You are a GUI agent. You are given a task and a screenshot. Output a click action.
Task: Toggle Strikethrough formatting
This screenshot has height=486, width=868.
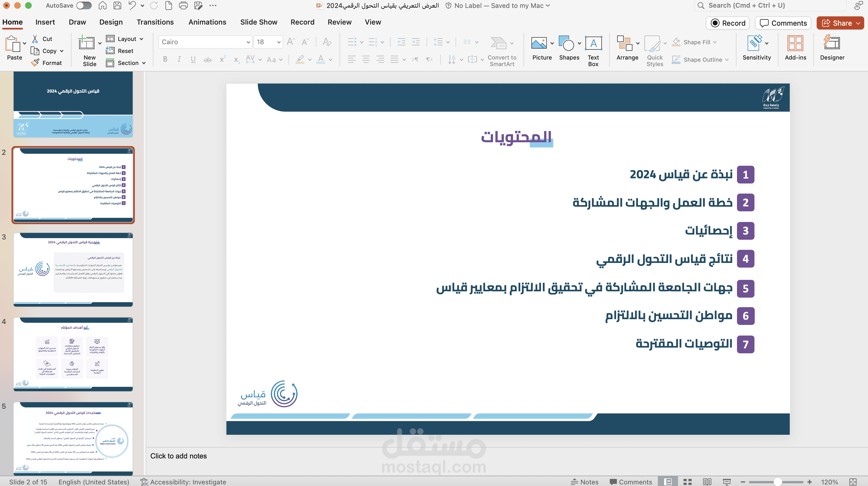coord(207,60)
